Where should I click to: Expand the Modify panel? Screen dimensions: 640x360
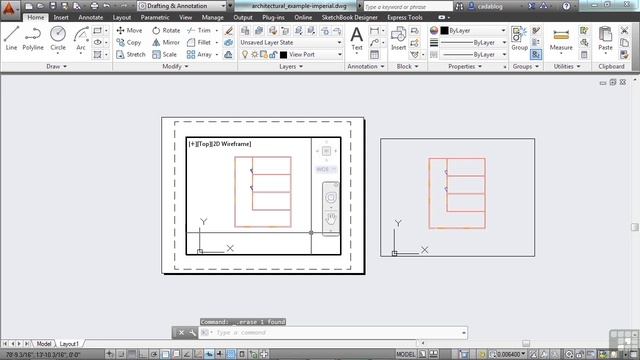point(175,66)
